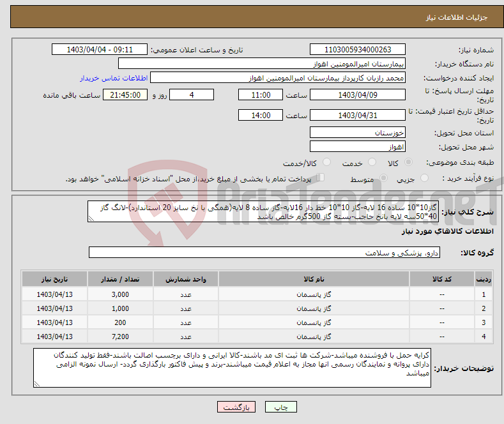504x424 pixels.
Task: Click quantity 7,200 in row 4
Action: pos(120,337)
